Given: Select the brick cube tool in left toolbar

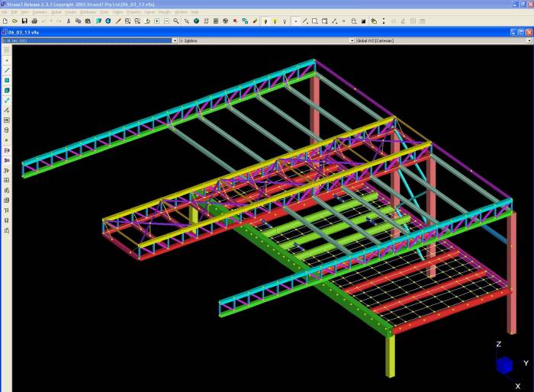Looking at the screenshot, I should (7, 90).
